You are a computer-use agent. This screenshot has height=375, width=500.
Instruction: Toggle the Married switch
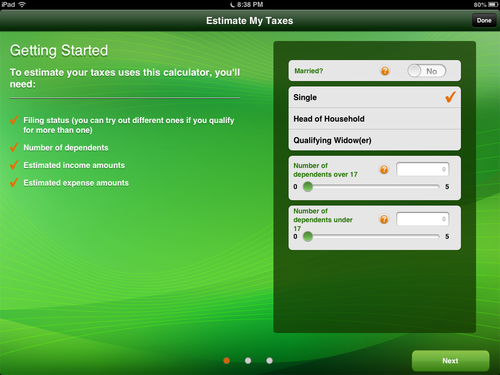coord(427,71)
